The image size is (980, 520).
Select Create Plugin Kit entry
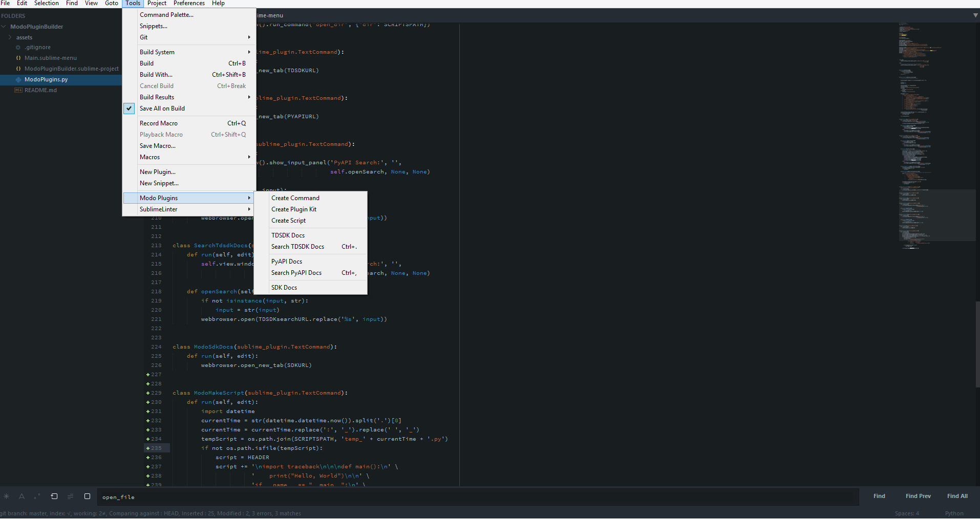[310, 209]
